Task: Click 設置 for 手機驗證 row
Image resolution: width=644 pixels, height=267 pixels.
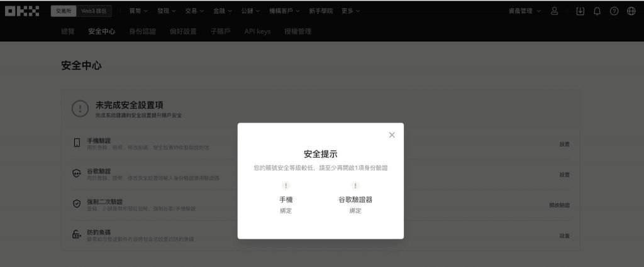Action: tap(564, 144)
